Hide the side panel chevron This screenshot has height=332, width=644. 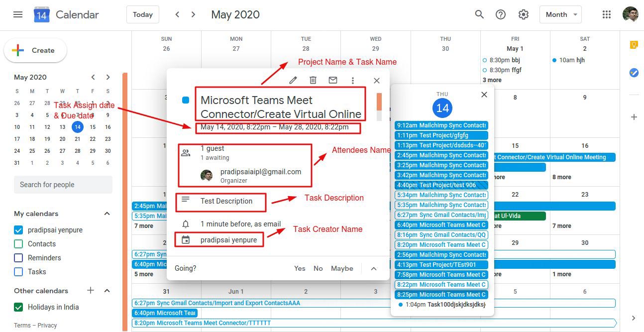pyautogui.click(x=634, y=318)
